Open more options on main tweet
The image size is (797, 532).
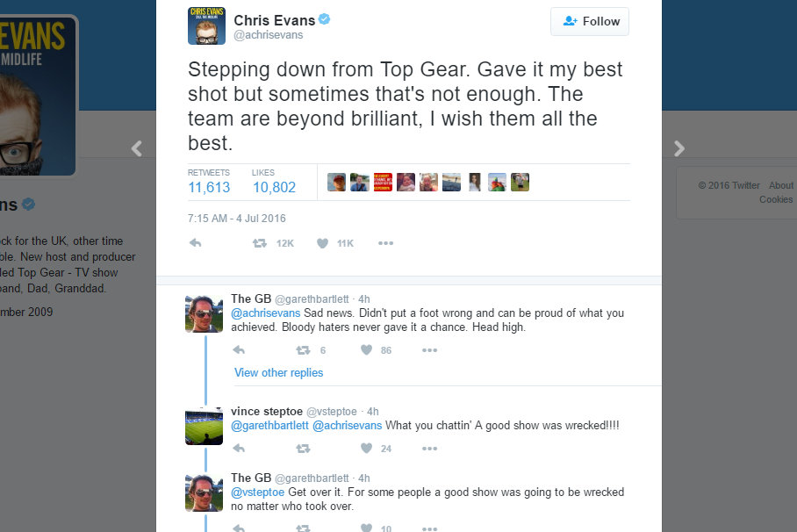pyautogui.click(x=385, y=243)
